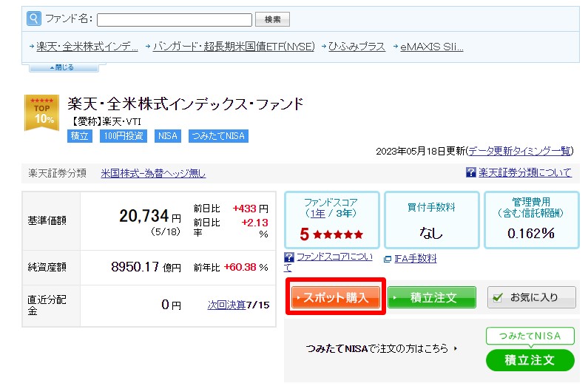Click the magnifier search icon
The image size is (588, 389).
tap(34, 18)
